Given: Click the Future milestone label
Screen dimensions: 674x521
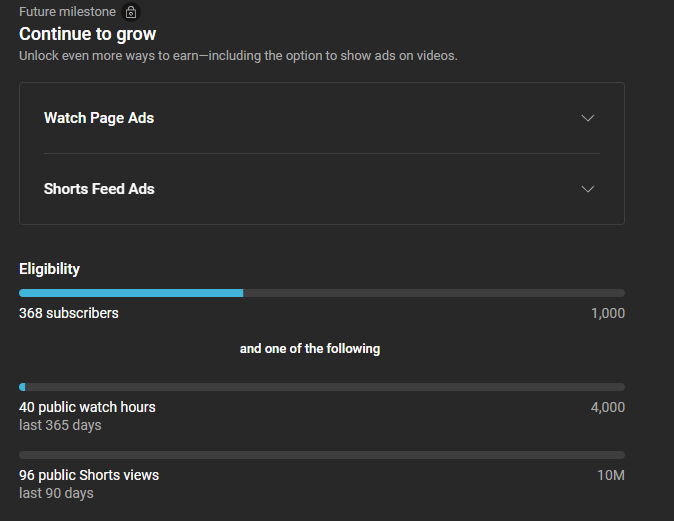Looking at the screenshot, I should [x=67, y=12].
